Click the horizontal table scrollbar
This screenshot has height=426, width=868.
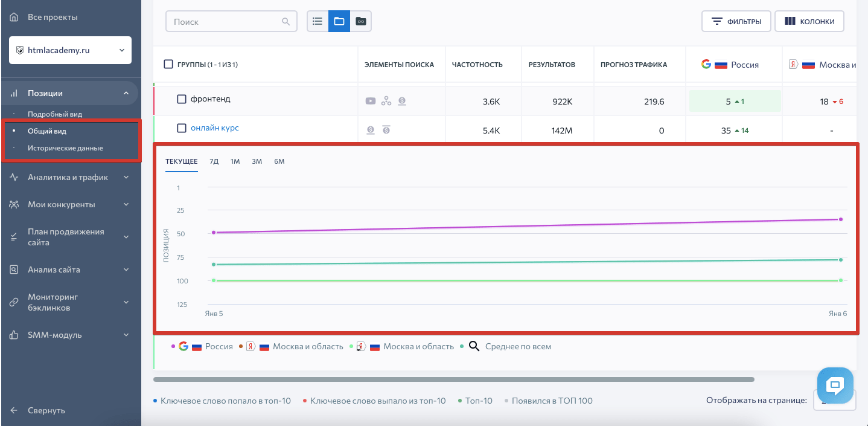click(454, 379)
